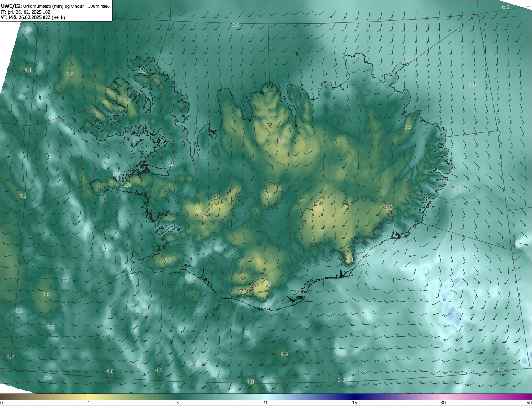Select the 'IT: þri. 25. 02. 2025 18Z' line
This screenshot has height=406, width=532.
click(26, 12)
